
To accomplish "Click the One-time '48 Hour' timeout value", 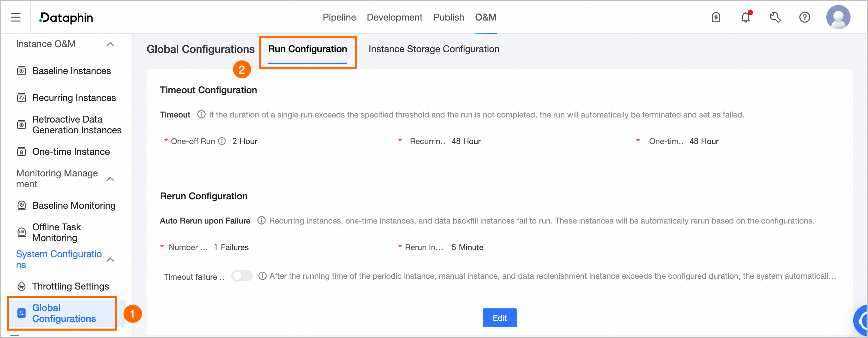I will click(x=704, y=141).
